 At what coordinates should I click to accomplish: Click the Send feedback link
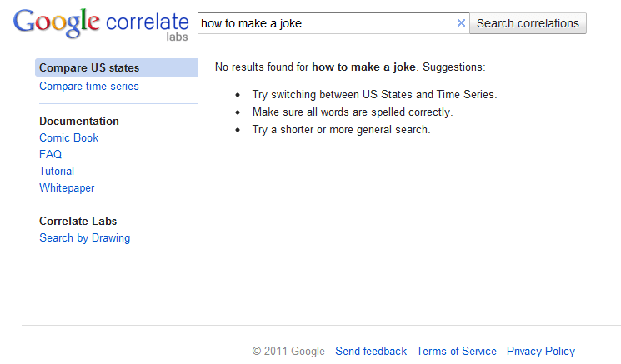pos(371,352)
